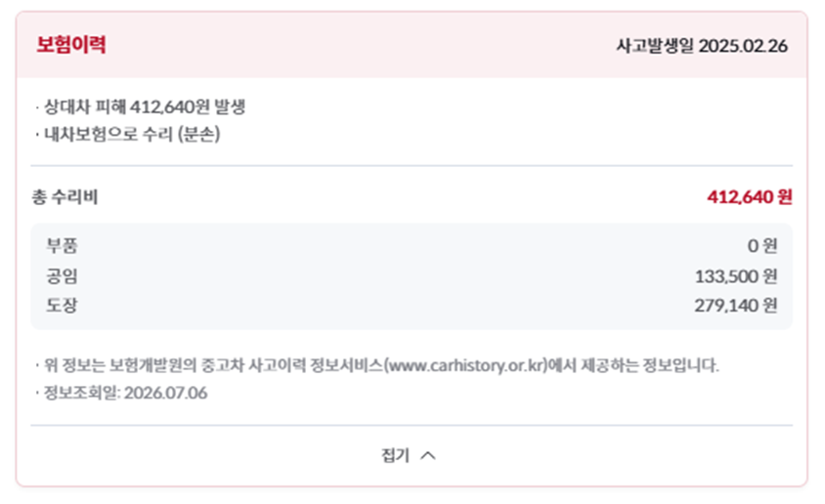The image size is (825, 504).
Task: Open the www.carhistory.or.kr address in the notice
Action: coord(466,365)
